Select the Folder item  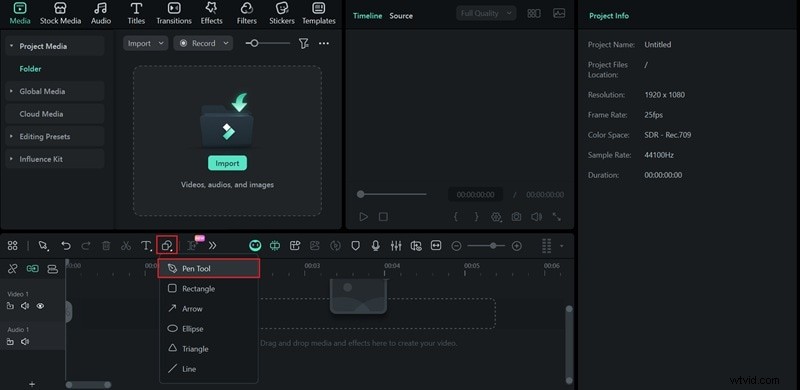[30, 69]
